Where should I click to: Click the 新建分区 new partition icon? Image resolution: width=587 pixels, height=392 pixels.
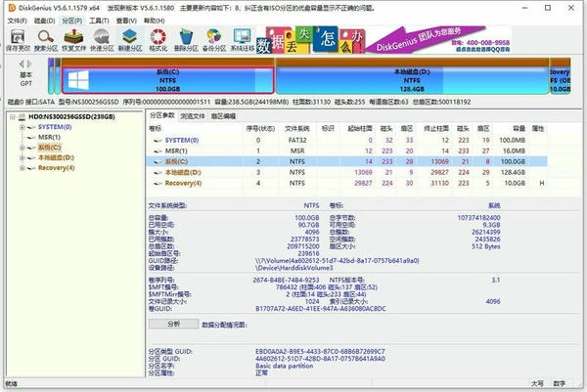(x=129, y=36)
